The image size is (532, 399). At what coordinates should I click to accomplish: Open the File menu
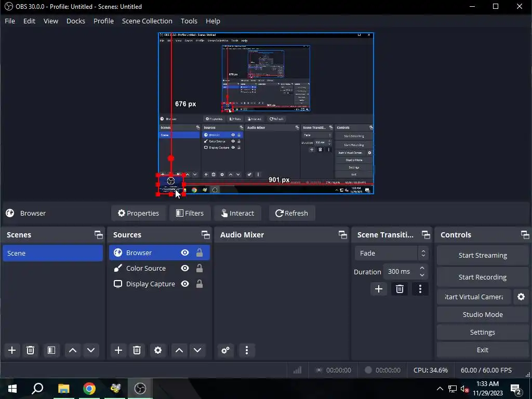pyautogui.click(x=10, y=21)
